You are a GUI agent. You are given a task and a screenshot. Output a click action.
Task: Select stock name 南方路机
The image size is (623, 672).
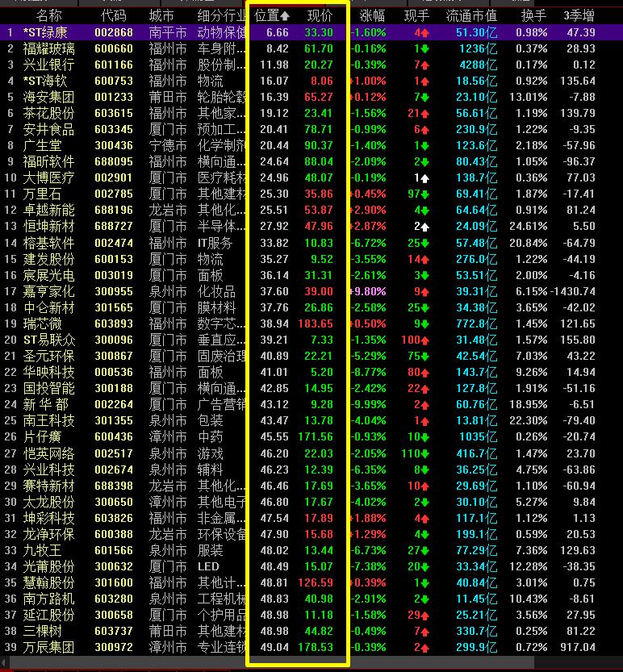click(49, 599)
